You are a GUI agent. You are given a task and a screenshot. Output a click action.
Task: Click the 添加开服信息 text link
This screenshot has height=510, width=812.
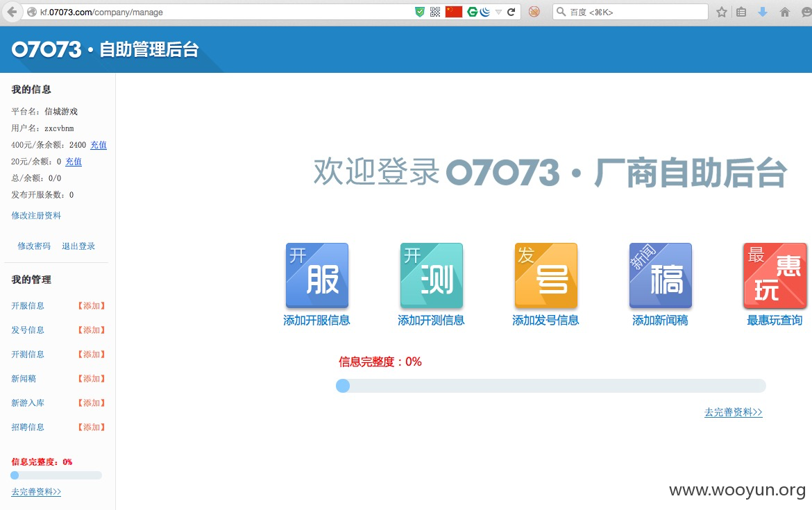click(x=317, y=321)
